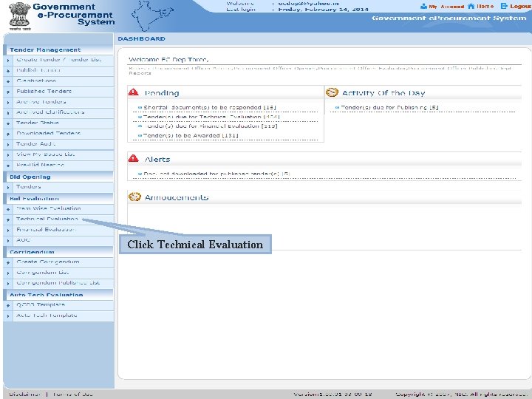Open Item Wise Evaluation in sidebar
The width and height of the screenshot is (532, 399).
(x=49, y=208)
